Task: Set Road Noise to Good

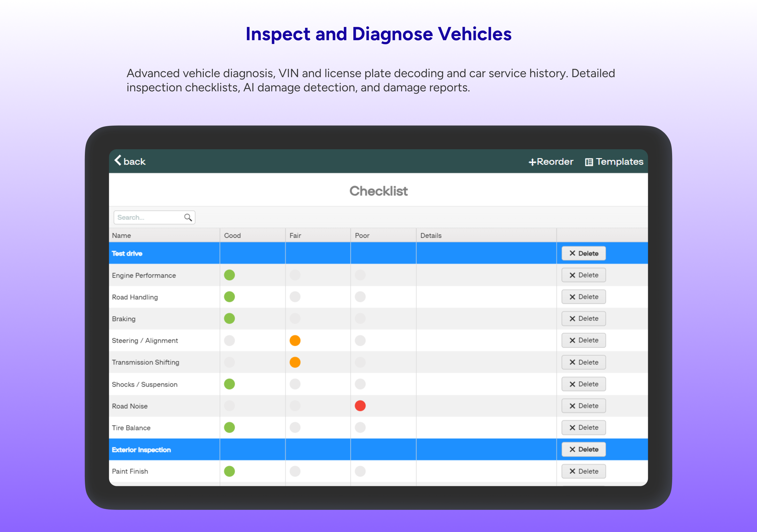Action: pyautogui.click(x=229, y=406)
